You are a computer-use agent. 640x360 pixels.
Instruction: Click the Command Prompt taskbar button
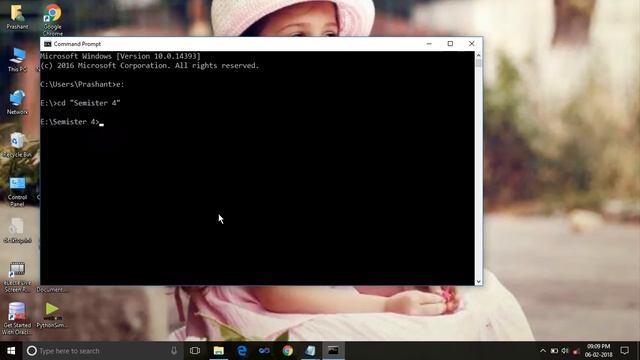(x=333, y=351)
